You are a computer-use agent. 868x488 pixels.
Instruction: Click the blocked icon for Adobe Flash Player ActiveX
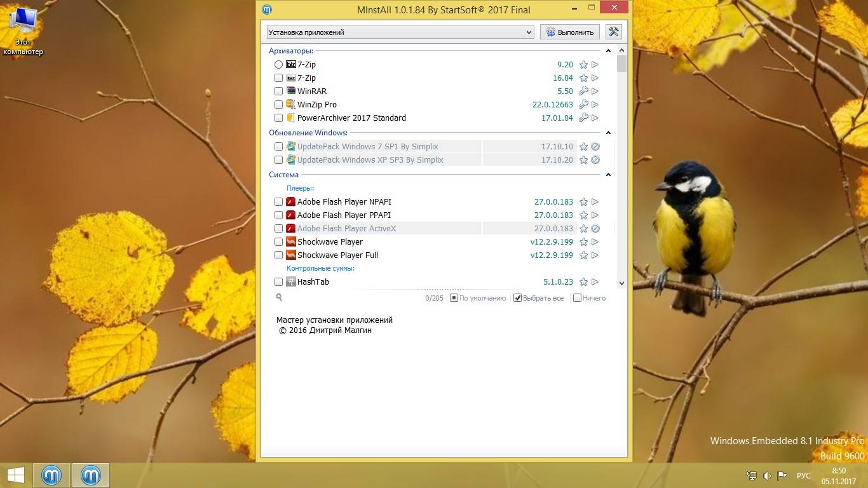[595, 229]
